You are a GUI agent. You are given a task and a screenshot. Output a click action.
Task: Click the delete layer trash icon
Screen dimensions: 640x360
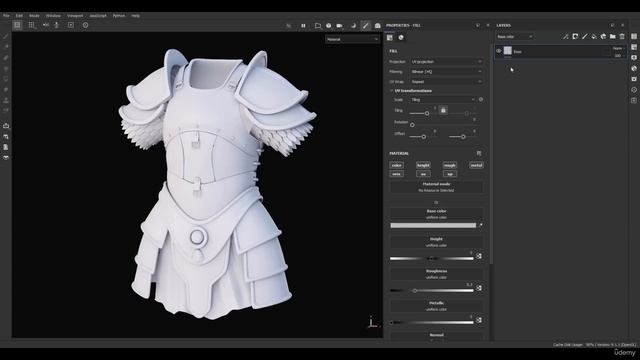(622, 37)
